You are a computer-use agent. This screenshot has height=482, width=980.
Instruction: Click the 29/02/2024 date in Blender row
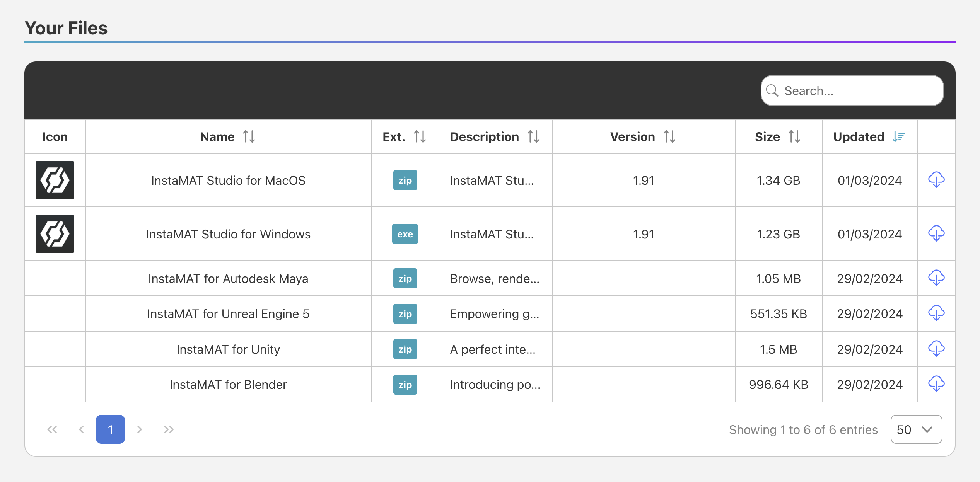tap(870, 385)
